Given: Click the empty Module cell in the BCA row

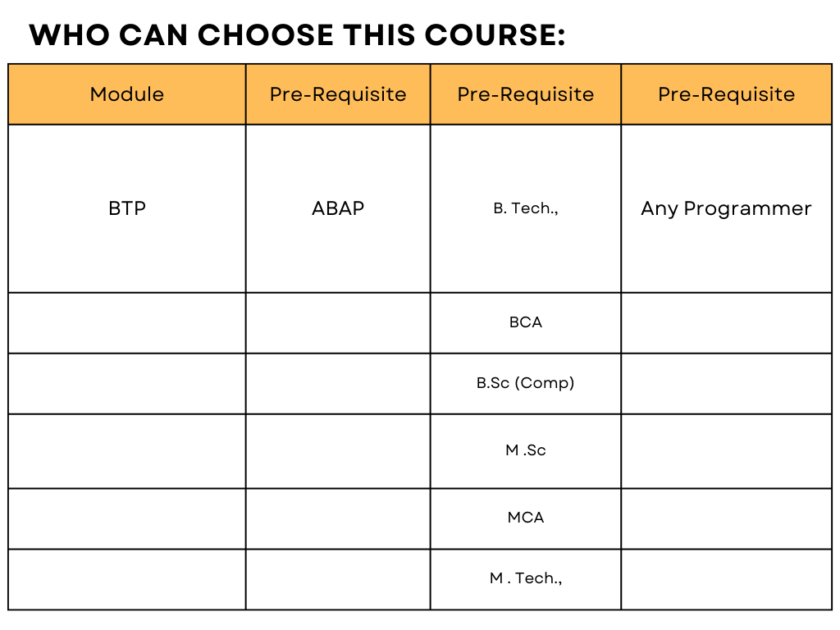Looking at the screenshot, I should pos(127,322).
